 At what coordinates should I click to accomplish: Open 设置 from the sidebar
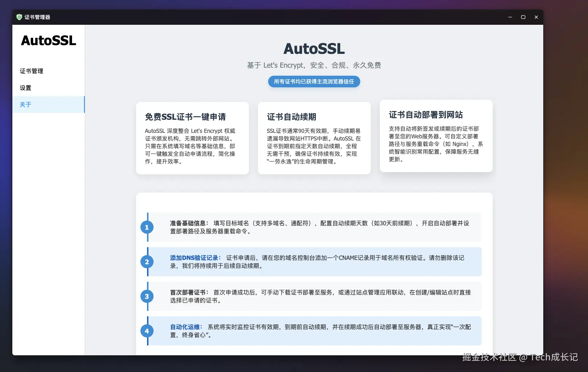pyautogui.click(x=25, y=88)
